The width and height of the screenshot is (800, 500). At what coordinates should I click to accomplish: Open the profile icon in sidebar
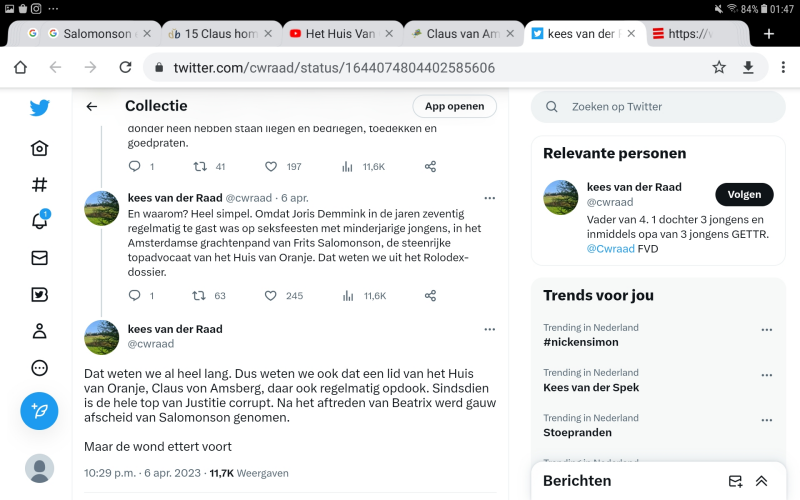[x=39, y=331]
